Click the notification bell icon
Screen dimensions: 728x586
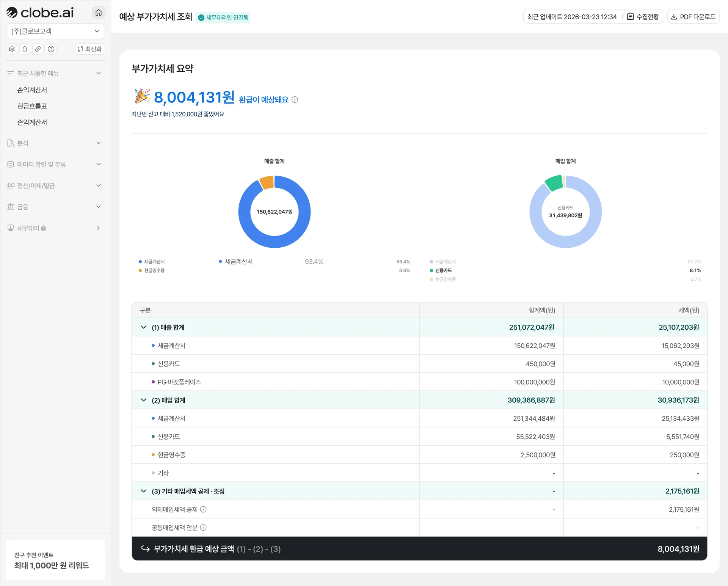(x=25, y=49)
